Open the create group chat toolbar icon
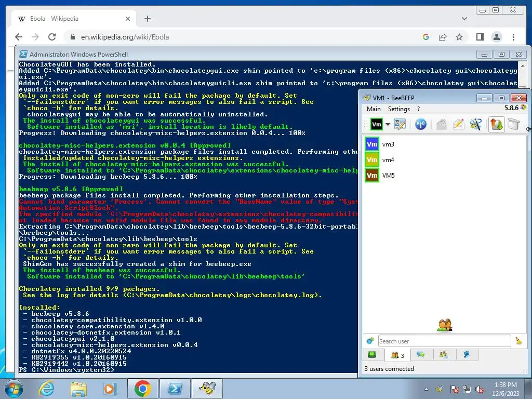 476,125
